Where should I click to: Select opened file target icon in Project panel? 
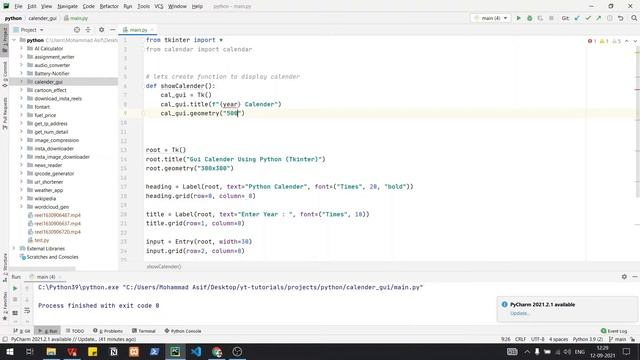point(77,30)
